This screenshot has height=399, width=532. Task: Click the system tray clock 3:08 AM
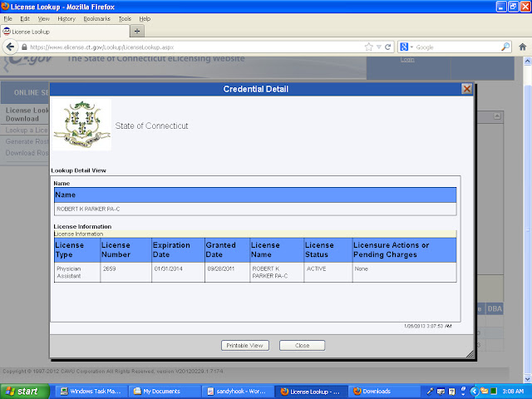(x=513, y=392)
